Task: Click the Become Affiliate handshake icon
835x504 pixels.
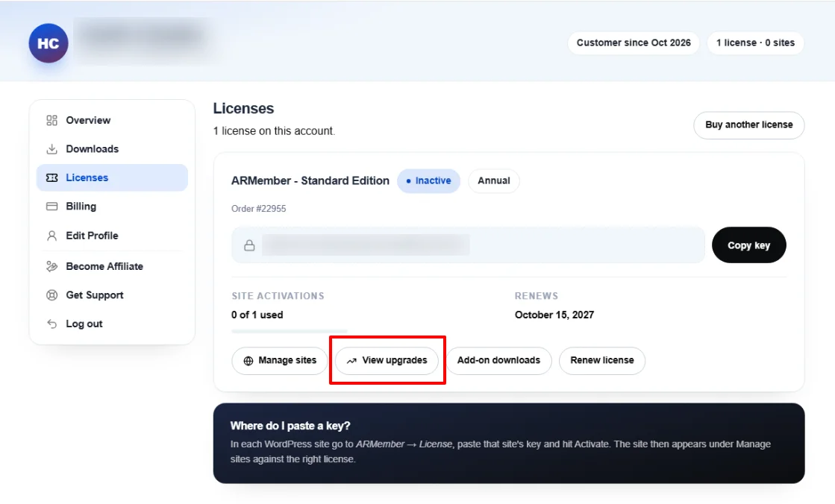Action: pos(51,266)
